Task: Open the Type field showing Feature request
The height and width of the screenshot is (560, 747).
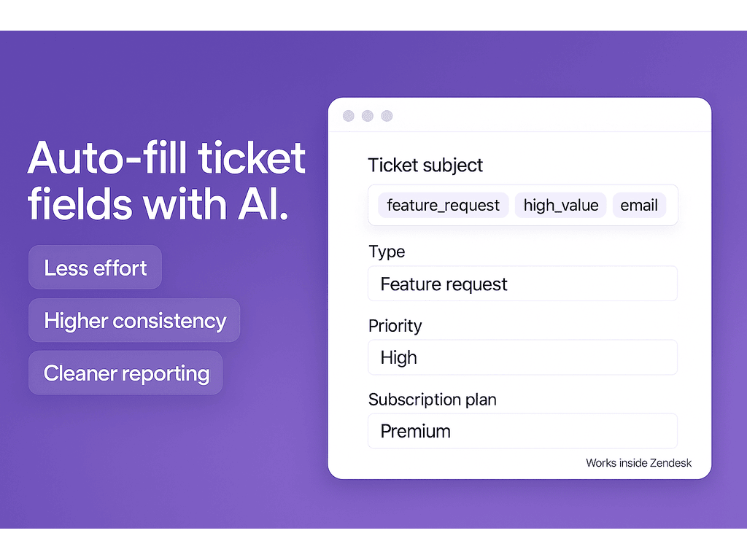Action: pos(522,284)
